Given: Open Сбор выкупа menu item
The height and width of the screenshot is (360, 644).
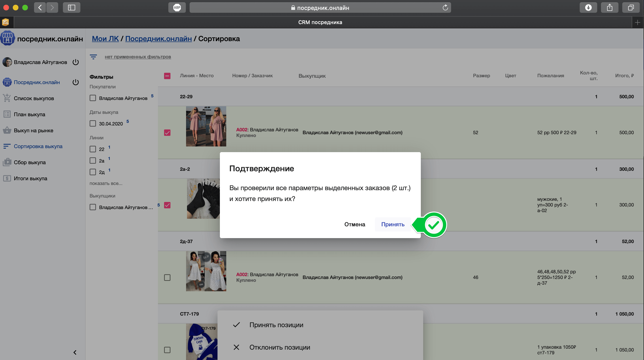Looking at the screenshot, I should coord(30,162).
